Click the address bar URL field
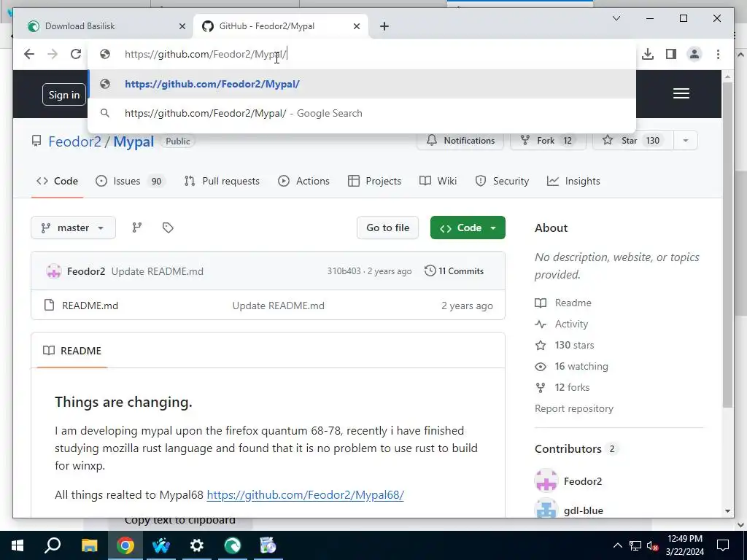 click(362, 54)
